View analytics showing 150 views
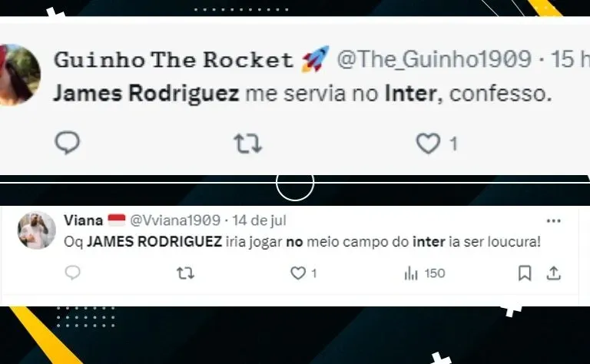The width and height of the screenshot is (590, 364). coord(424,273)
